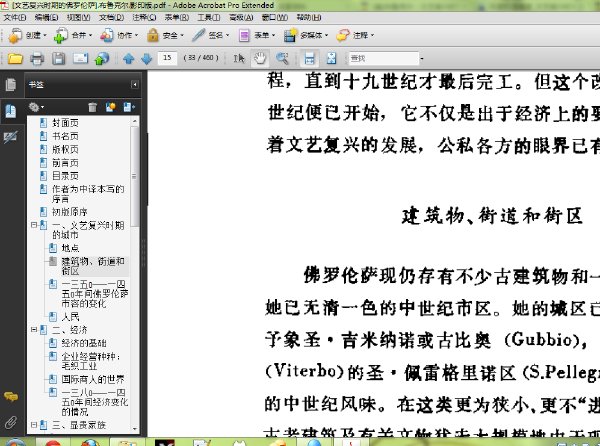Select the 前言页 bookmark
The height and width of the screenshot is (446, 600).
point(65,163)
